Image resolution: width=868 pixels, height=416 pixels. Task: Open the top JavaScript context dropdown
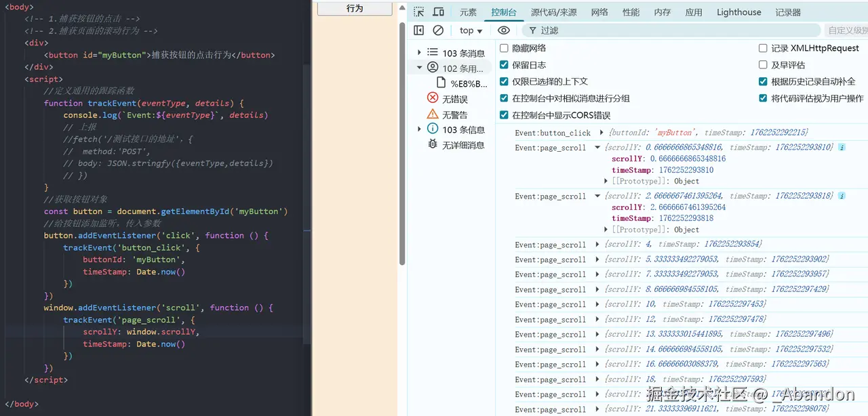(471, 30)
